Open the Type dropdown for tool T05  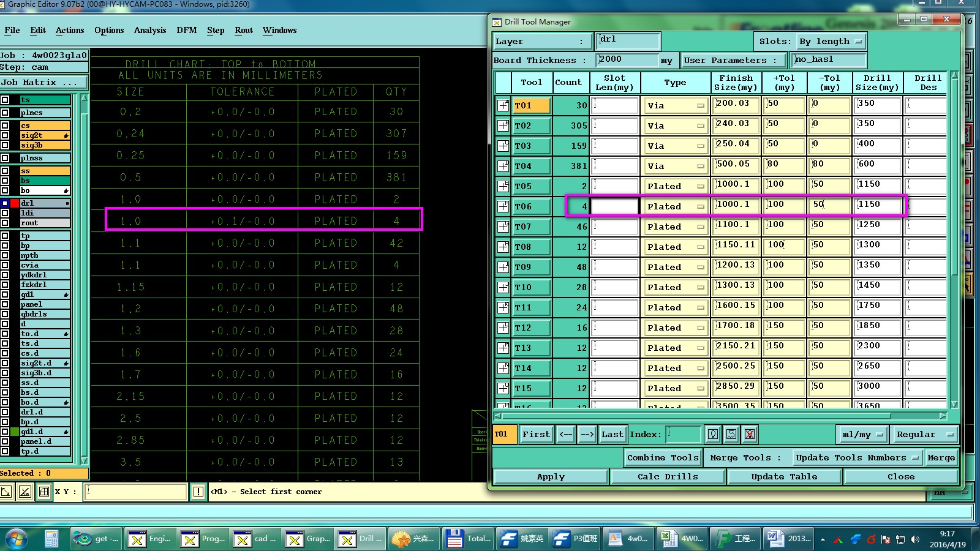coord(675,186)
